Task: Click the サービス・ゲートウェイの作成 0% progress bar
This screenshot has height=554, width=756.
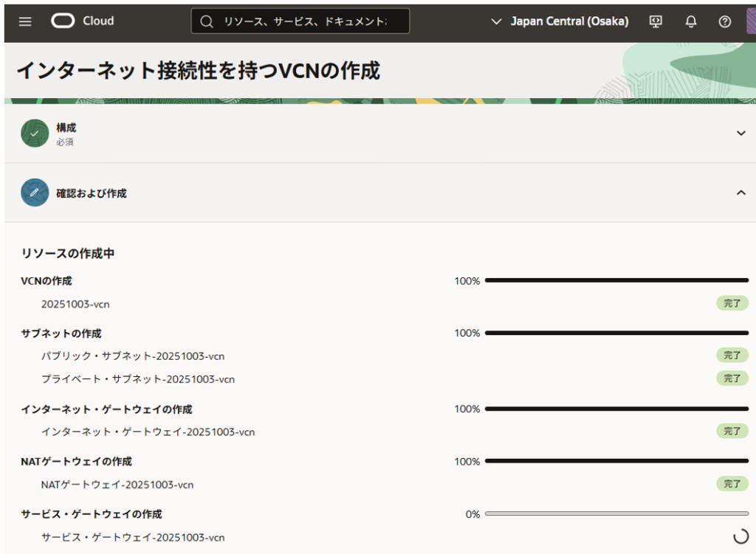Action: (616, 513)
